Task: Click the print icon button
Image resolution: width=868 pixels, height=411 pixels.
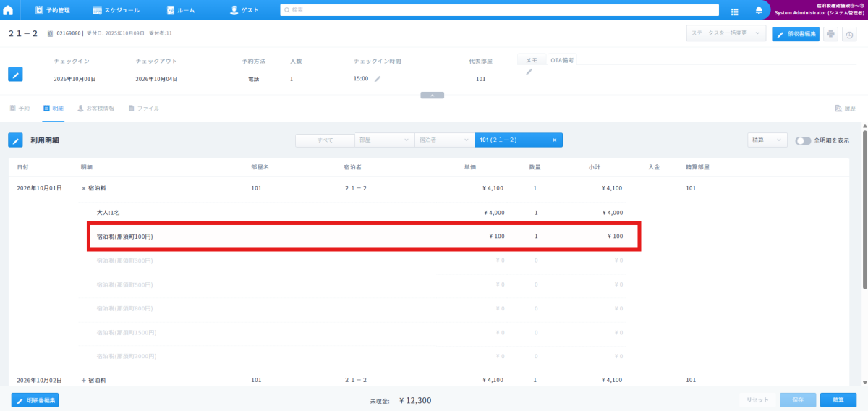Action: pos(830,34)
